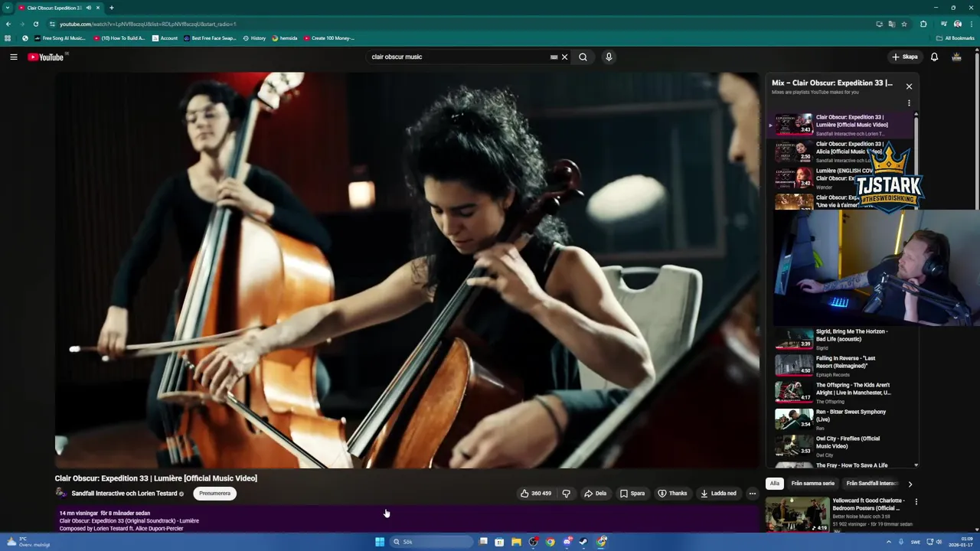The height and width of the screenshot is (551, 980).
Task: Open the on-screen keyboard icon in search
Action: pos(554,57)
